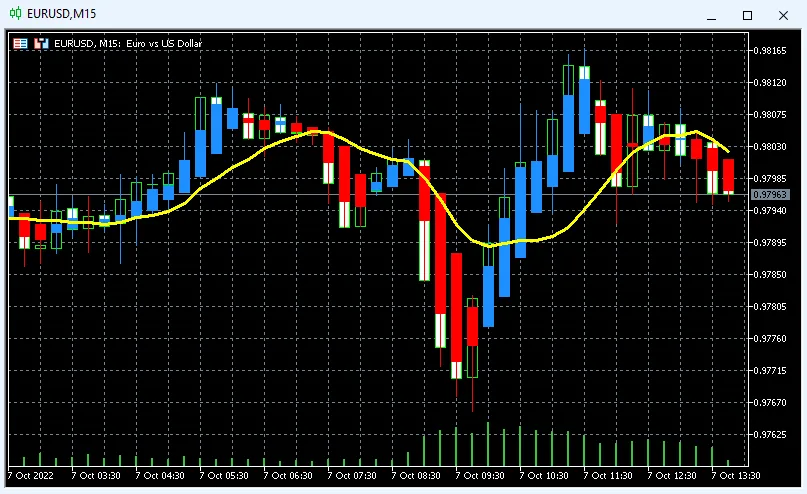The image size is (807, 494).
Task: Click the '7 Oct 13:30' time axis label
Action: pos(736,475)
